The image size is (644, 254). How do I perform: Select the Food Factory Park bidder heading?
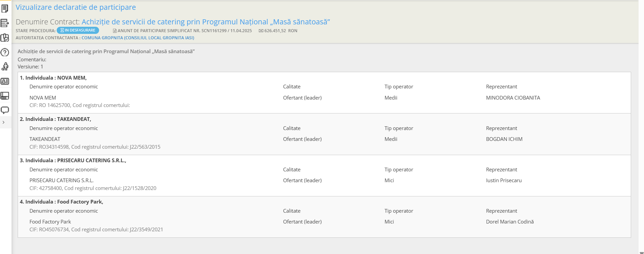click(61, 202)
